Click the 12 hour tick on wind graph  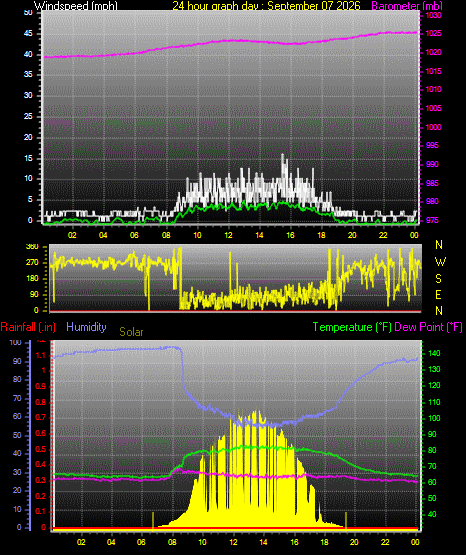pos(228,235)
